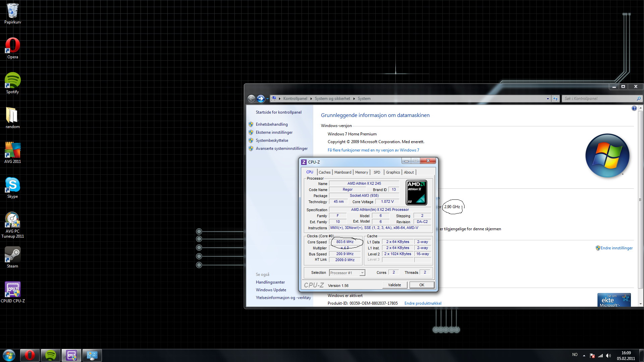The height and width of the screenshot is (362, 644).
Task: Click the taskbar clock showing 16:09
Action: 626,356
